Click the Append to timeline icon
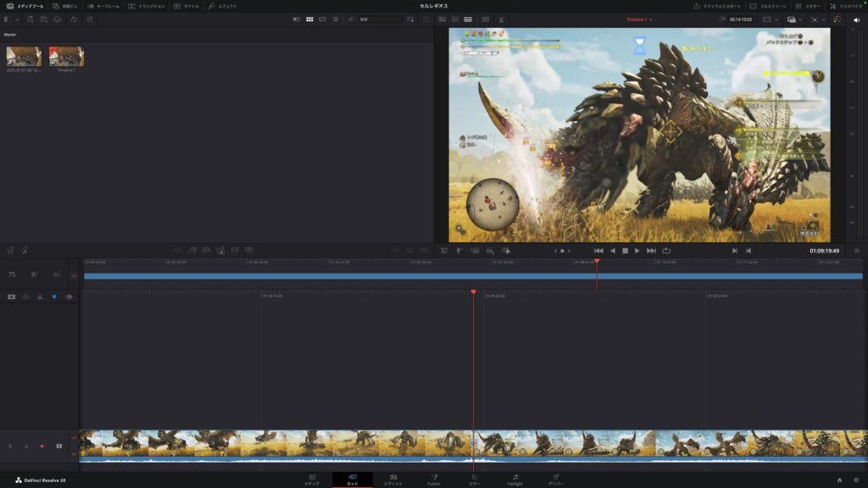 coord(192,251)
